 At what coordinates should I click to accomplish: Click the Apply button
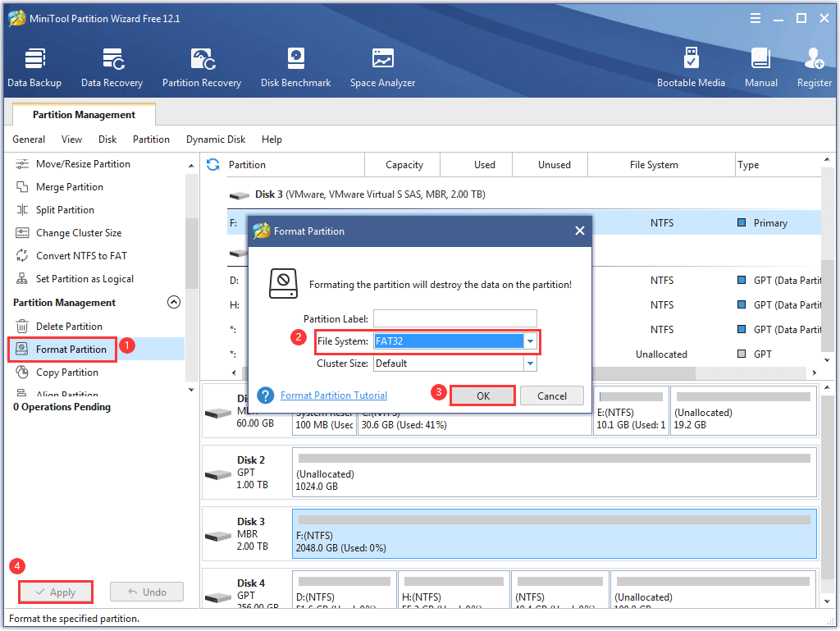[x=56, y=592]
